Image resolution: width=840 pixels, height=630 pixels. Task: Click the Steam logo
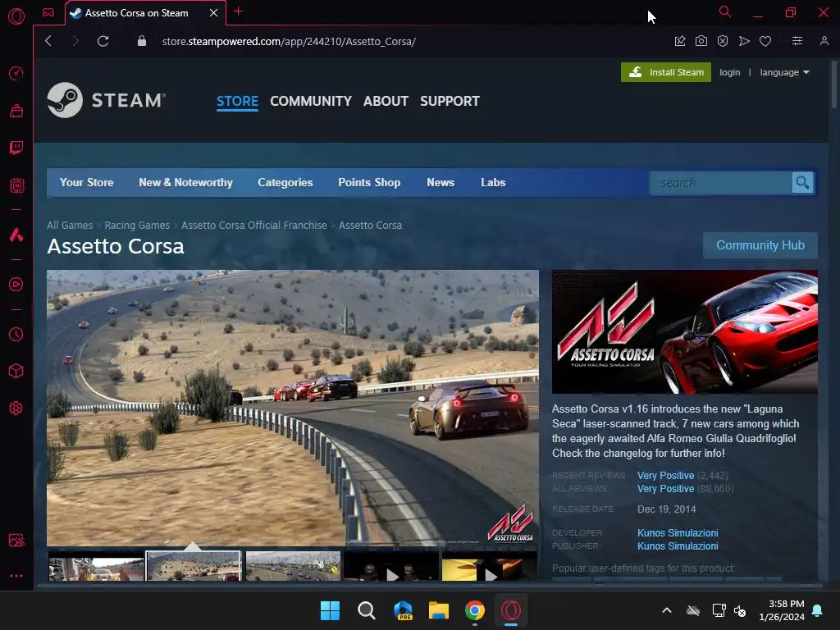click(x=106, y=100)
